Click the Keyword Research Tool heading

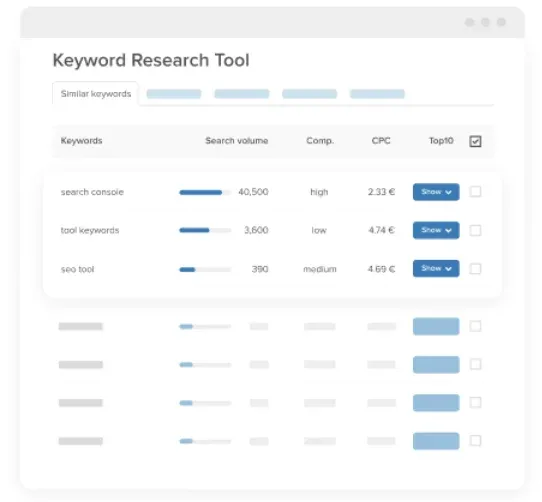pyautogui.click(x=151, y=61)
